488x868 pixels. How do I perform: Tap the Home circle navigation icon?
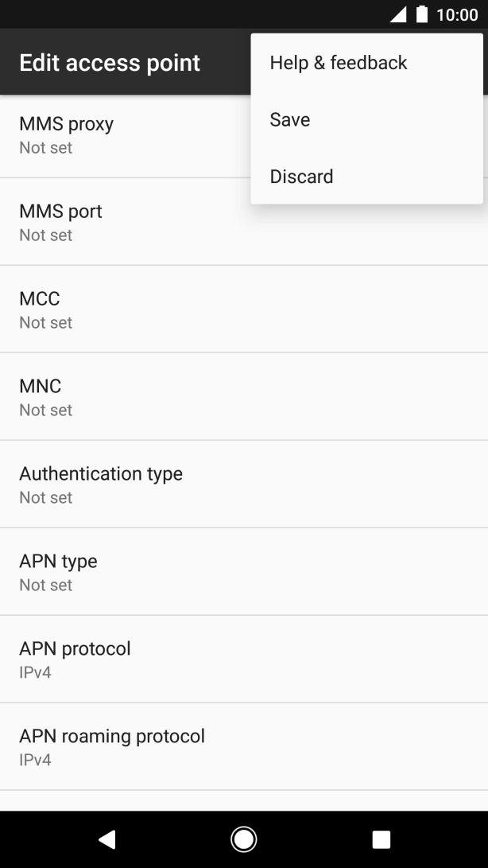pos(243,839)
